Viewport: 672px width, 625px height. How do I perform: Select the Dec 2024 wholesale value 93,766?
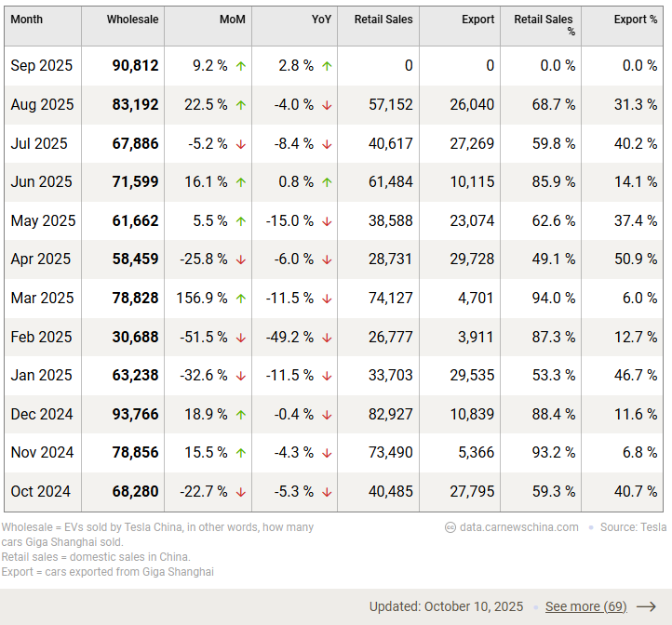[135, 415]
